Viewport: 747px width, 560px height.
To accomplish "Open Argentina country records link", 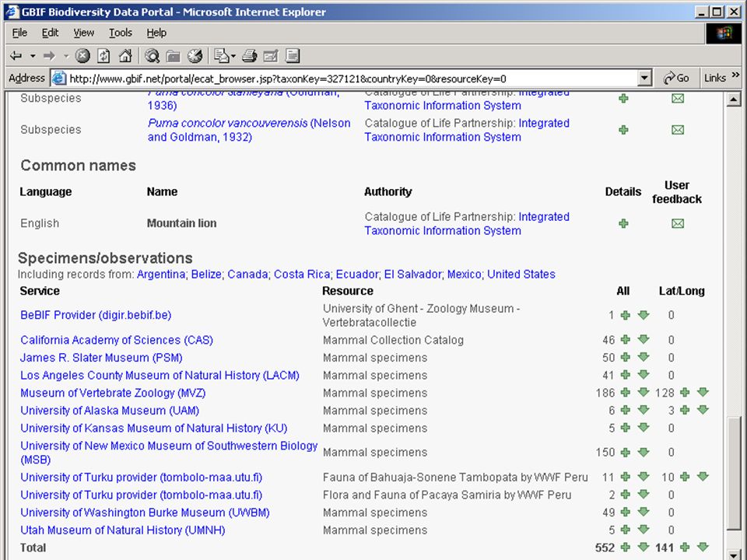I will point(161,275).
